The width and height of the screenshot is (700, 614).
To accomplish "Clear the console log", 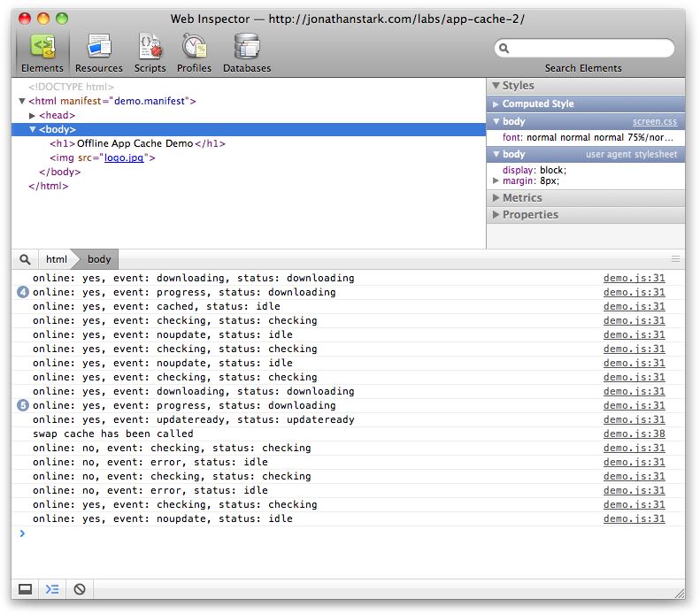I will pyautogui.click(x=80, y=589).
